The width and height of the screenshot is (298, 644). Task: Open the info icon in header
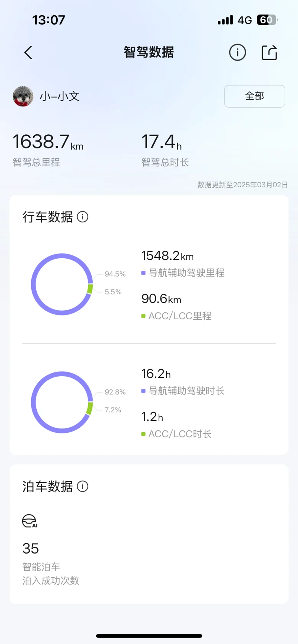coord(237,53)
